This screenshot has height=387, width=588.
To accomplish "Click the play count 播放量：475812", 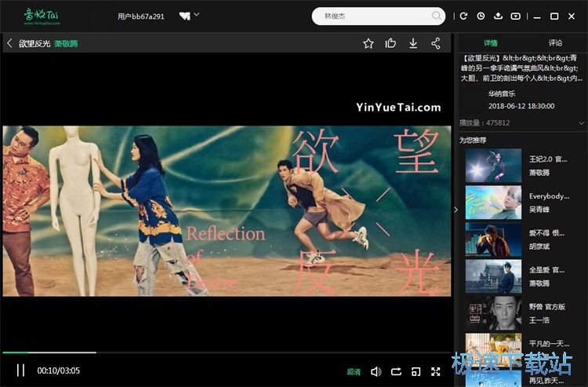I will [485, 122].
